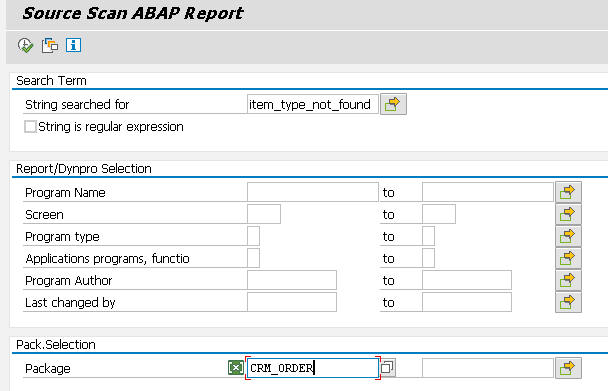Viewport: 608px width, 391px height.
Task: Select the Program Name to field
Action: tap(487, 192)
